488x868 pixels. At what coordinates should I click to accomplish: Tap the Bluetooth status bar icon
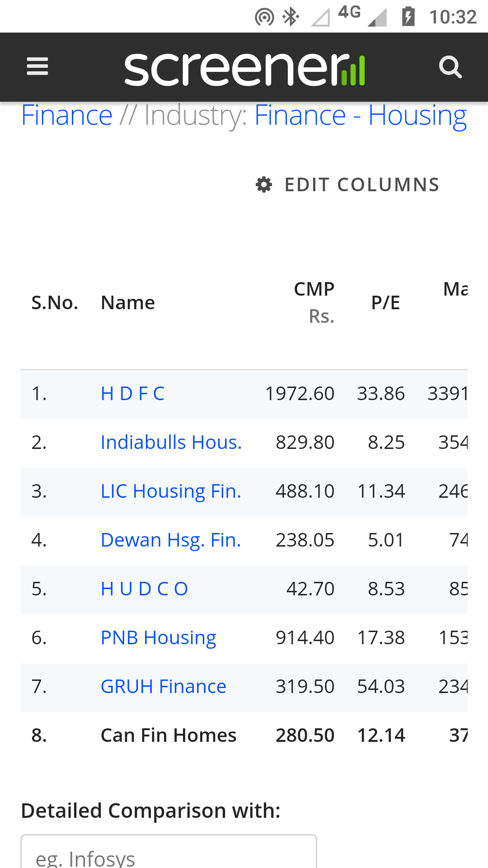(x=291, y=17)
